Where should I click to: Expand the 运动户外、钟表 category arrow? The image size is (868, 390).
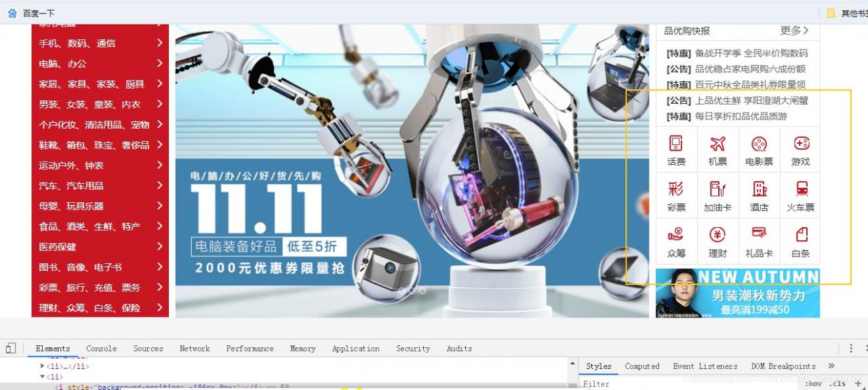[160, 165]
